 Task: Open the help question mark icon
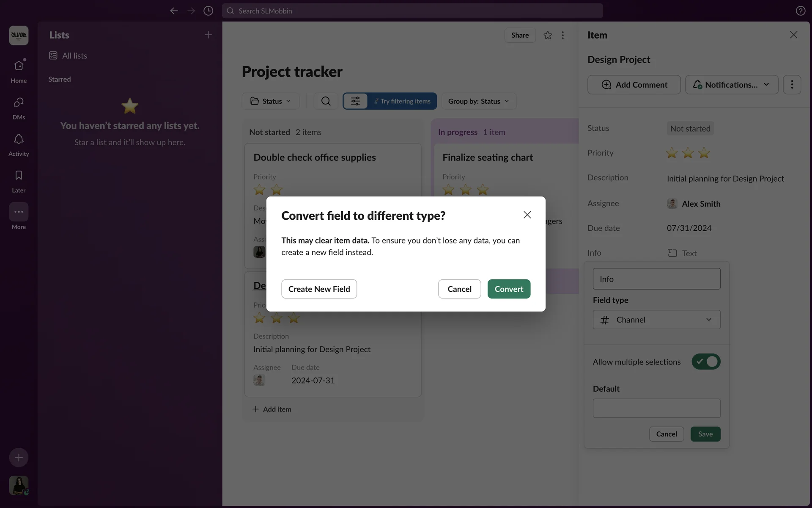pos(800,11)
